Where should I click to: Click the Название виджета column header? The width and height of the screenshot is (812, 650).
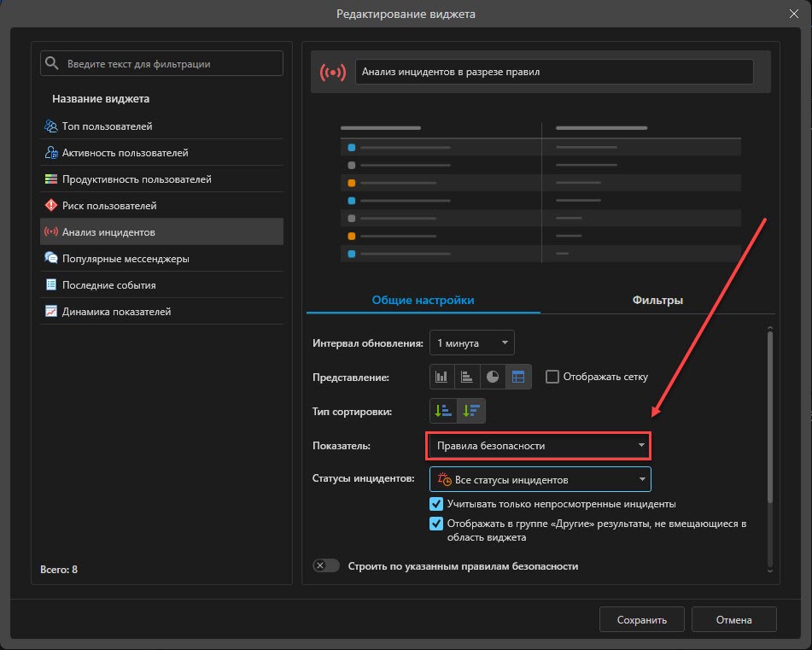pyautogui.click(x=101, y=98)
